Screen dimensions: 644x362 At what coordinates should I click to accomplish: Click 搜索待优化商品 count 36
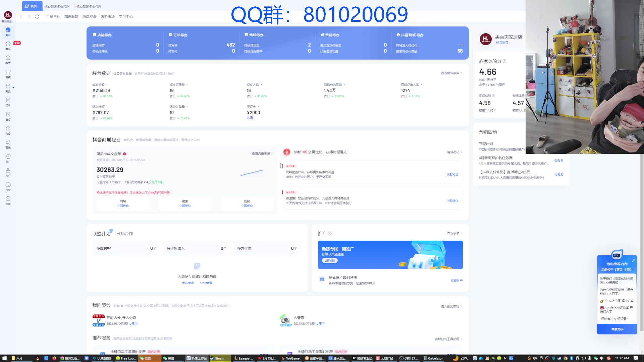(460, 51)
